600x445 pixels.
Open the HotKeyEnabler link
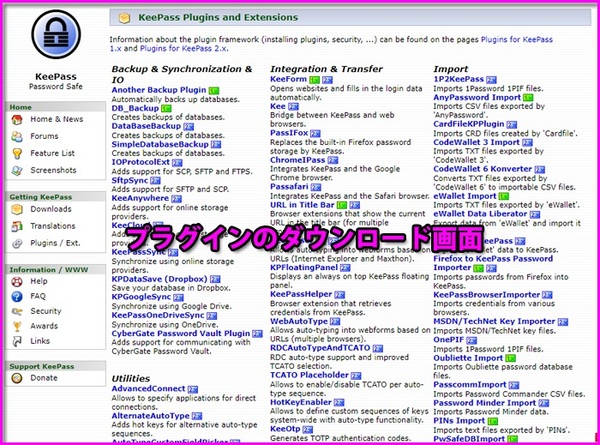(x=301, y=403)
